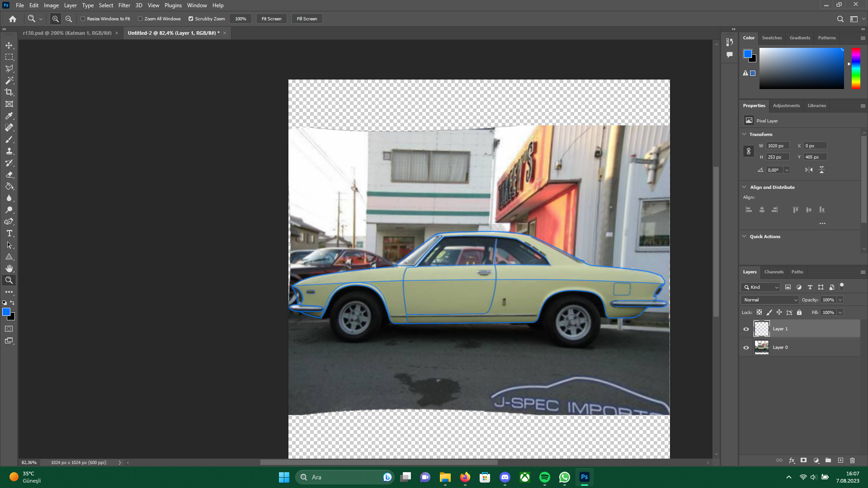Viewport: 868px width, 488px height.
Task: Click the rainbow hue slider
Action: (x=856, y=68)
